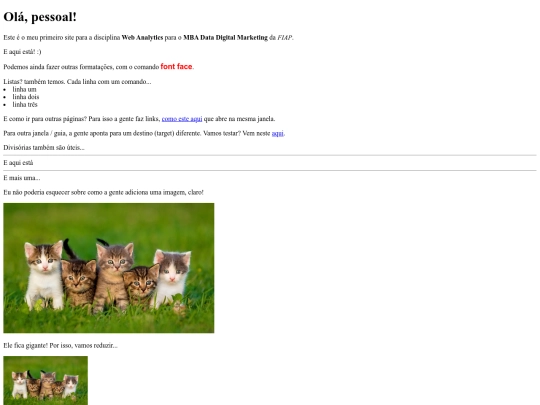The image size is (540, 405).
Task: Click the bold 'Web Analytics' text
Action: 142,38
